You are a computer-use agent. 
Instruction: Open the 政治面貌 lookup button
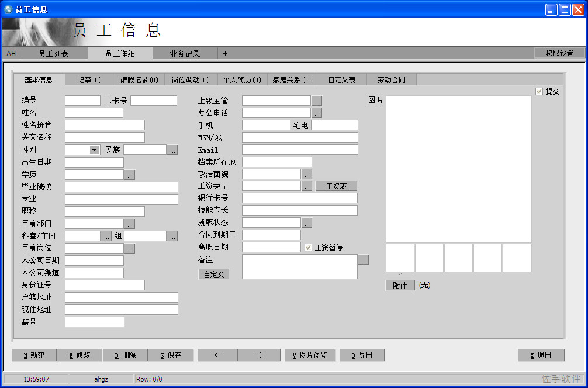click(x=307, y=174)
